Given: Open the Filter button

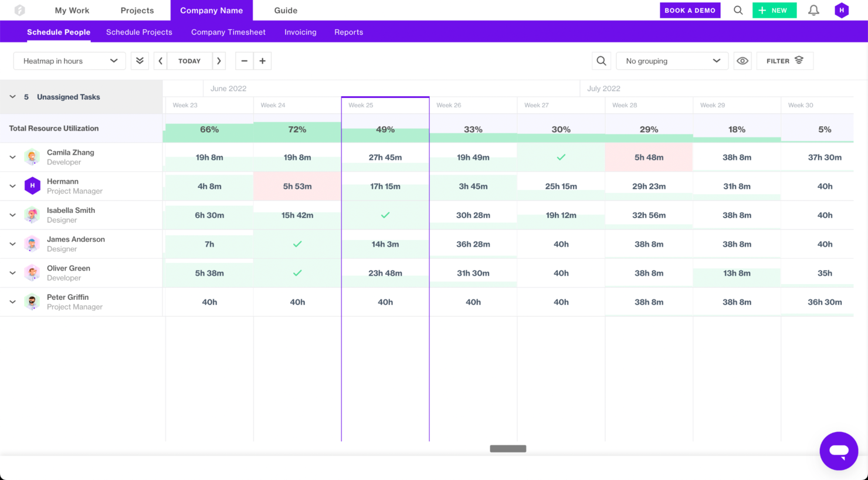Looking at the screenshot, I should [785, 61].
